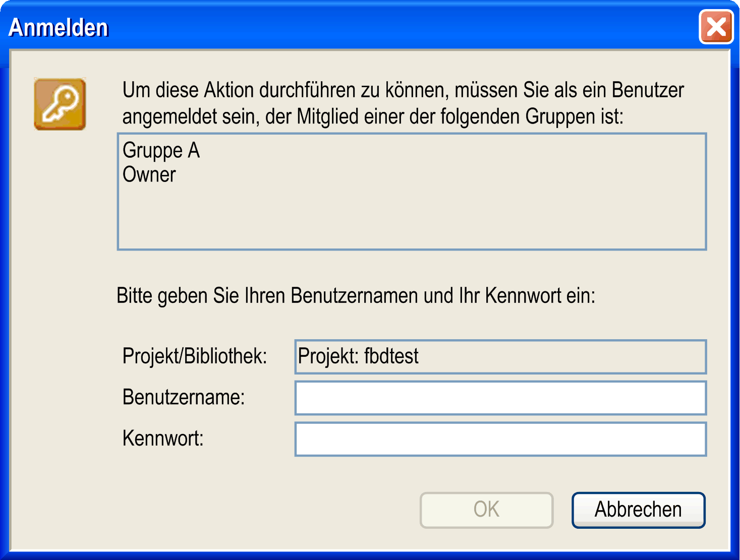Click the 'Bitte geben Sie Ihren Benutzernamen' prompt
740x560 pixels.
[356, 296]
